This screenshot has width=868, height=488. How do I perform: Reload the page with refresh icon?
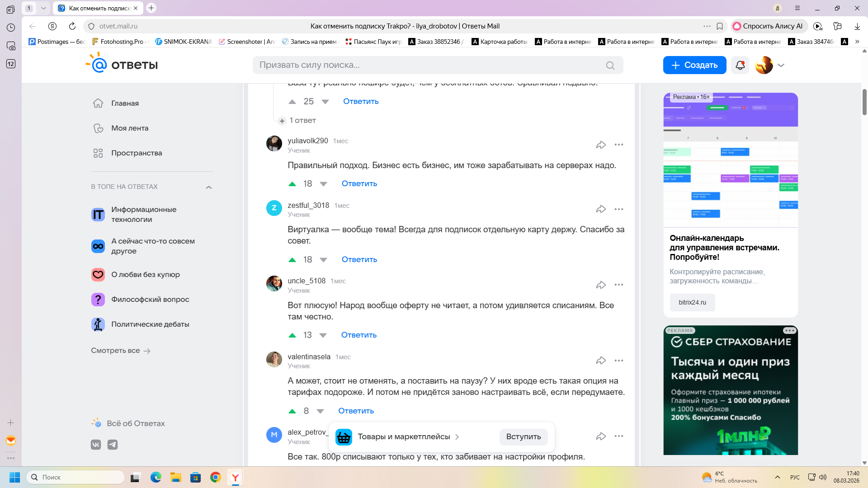[72, 26]
